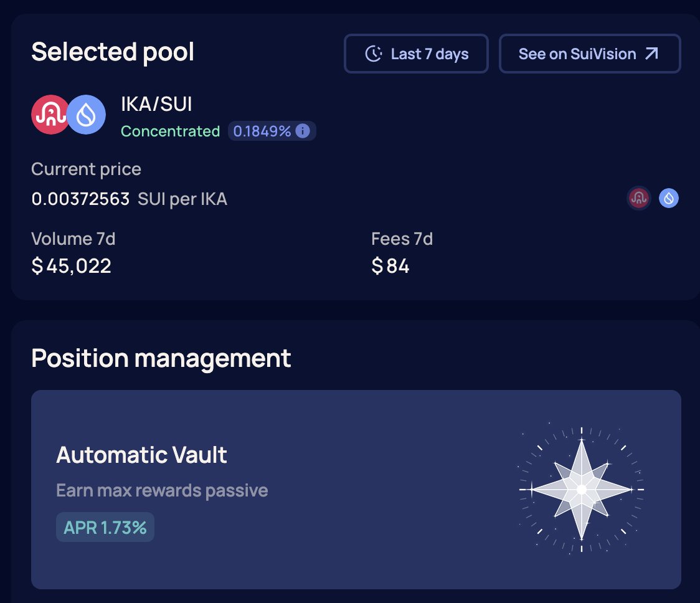Click the IKA/SUI pool name
The height and width of the screenshot is (603, 700).
(156, 104)
